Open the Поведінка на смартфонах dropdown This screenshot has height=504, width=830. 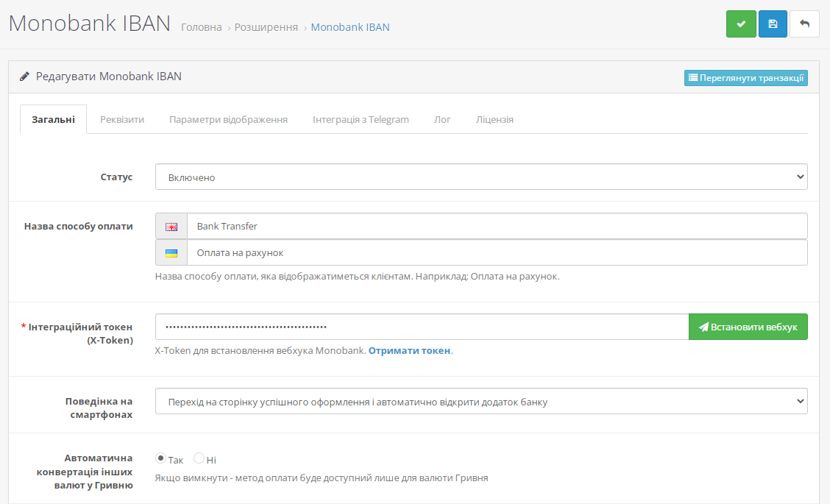[481, 401]
